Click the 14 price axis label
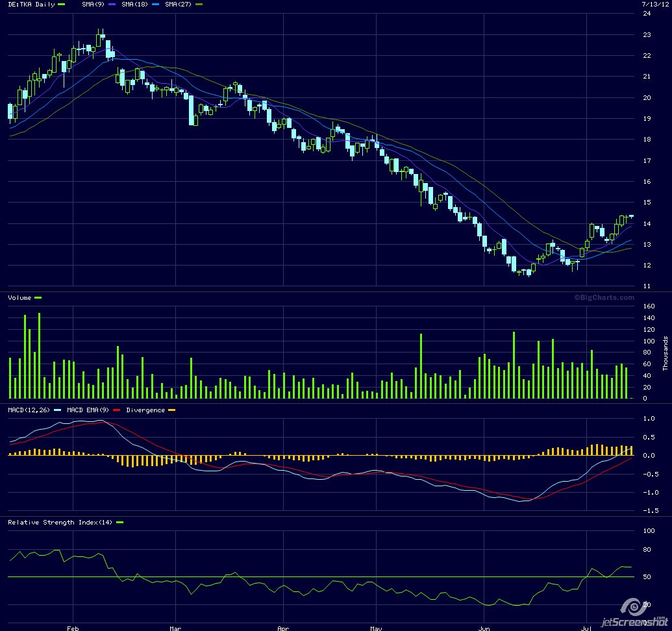Viewport: 672px width, 631px height. pos(647,223)
